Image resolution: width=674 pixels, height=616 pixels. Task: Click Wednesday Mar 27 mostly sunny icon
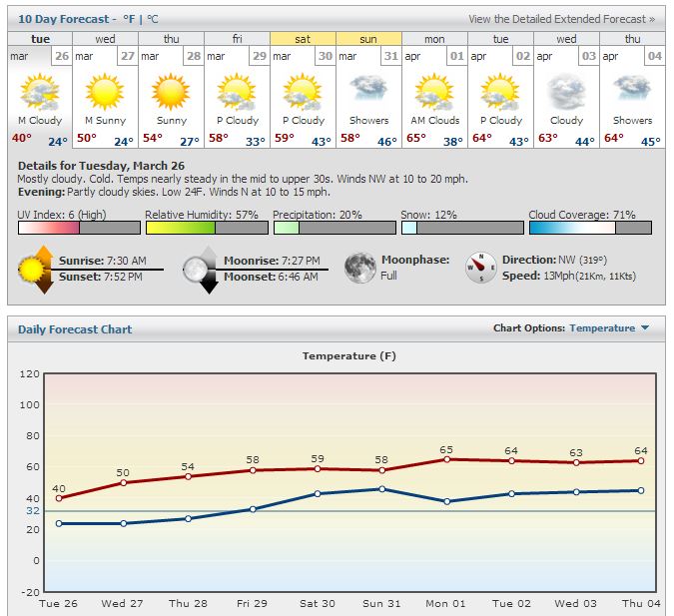105,93
